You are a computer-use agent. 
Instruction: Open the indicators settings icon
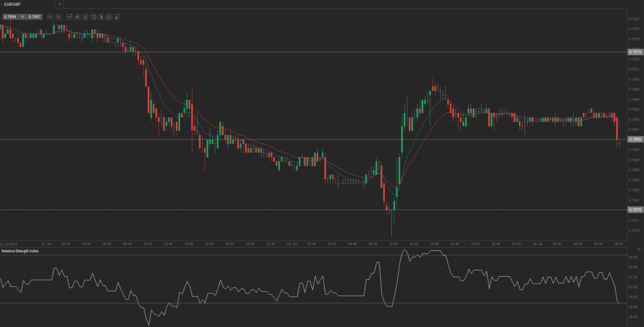pos(85,17)
